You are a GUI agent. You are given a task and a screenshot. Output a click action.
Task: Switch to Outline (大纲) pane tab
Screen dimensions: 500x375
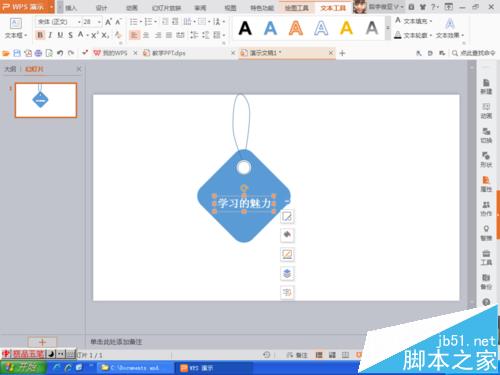coord(10,69)
